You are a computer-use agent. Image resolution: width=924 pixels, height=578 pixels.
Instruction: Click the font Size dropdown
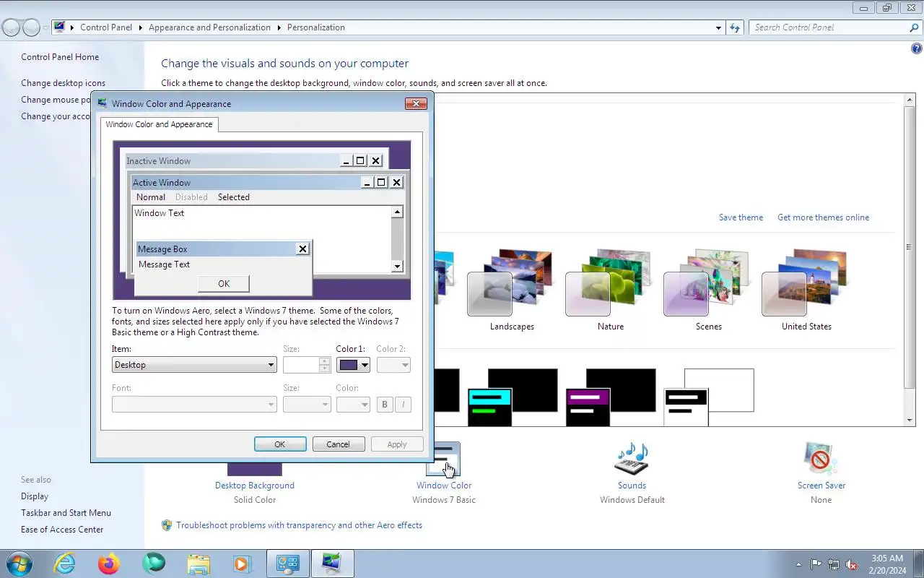[307, 405]
